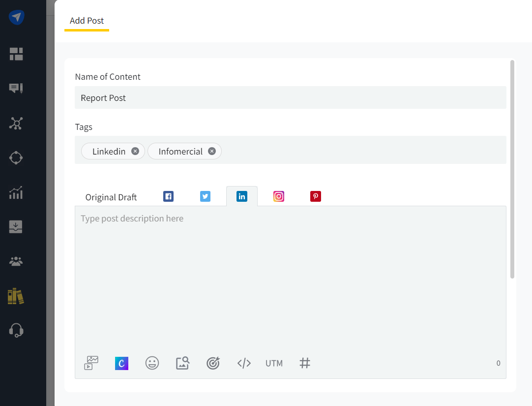The width and height of the screenshot is (532, 406).
Task: Open the Instagram post tab
Action: pyautogui.click(x=279, y=196)
